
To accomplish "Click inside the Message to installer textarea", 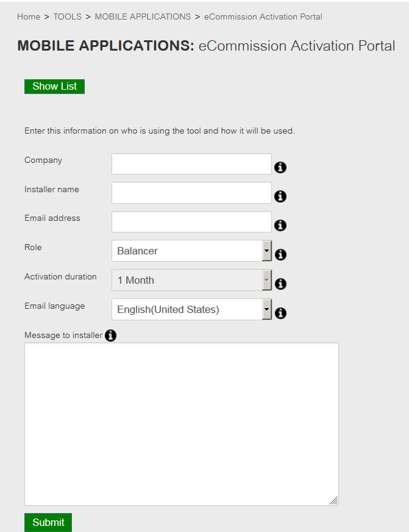I will coord(182,424).
